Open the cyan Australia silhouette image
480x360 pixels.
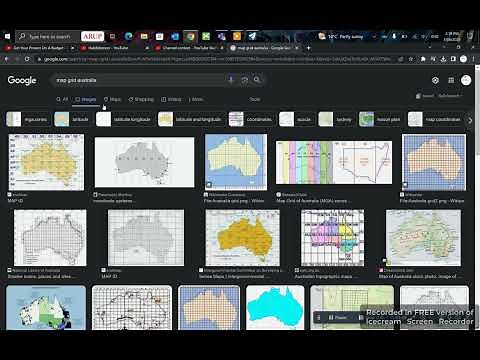pyautogui.click(x=275, y=308)
